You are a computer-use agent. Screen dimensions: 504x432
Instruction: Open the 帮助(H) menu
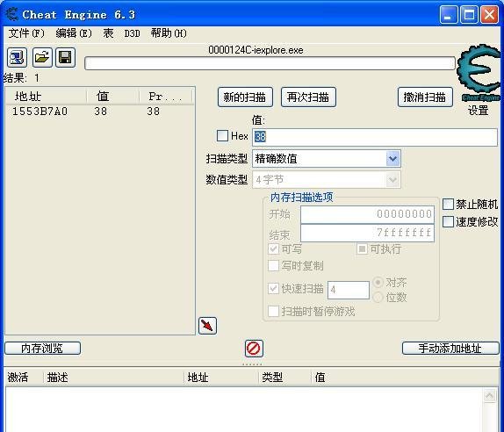click(169, 33)
